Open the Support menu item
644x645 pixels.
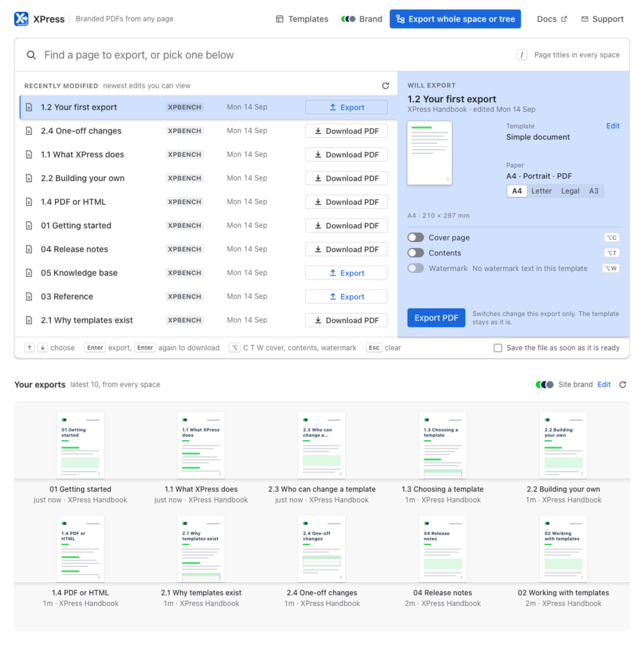pyautogui.click(x=602, y=19)
